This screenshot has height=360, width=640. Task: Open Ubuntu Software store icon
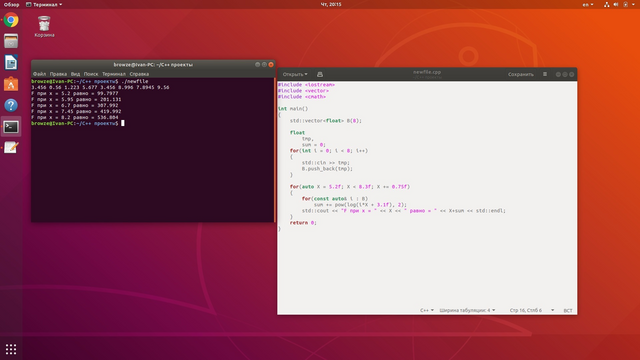(x=11, y=84)
